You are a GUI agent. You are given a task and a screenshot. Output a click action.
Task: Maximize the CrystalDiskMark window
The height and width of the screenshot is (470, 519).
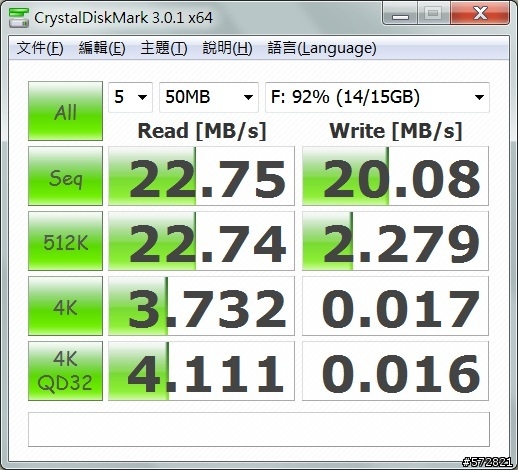pyautogui.click(x=433, y=13)
